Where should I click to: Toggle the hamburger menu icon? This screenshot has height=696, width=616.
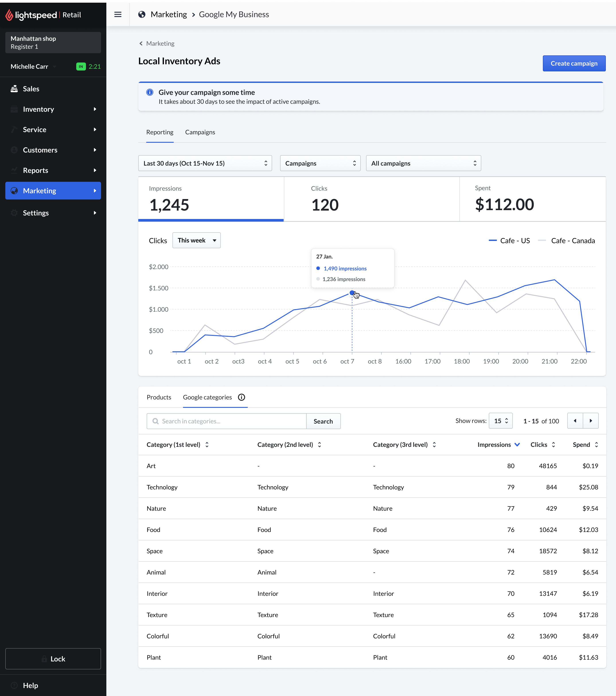(x=118, y=14)
